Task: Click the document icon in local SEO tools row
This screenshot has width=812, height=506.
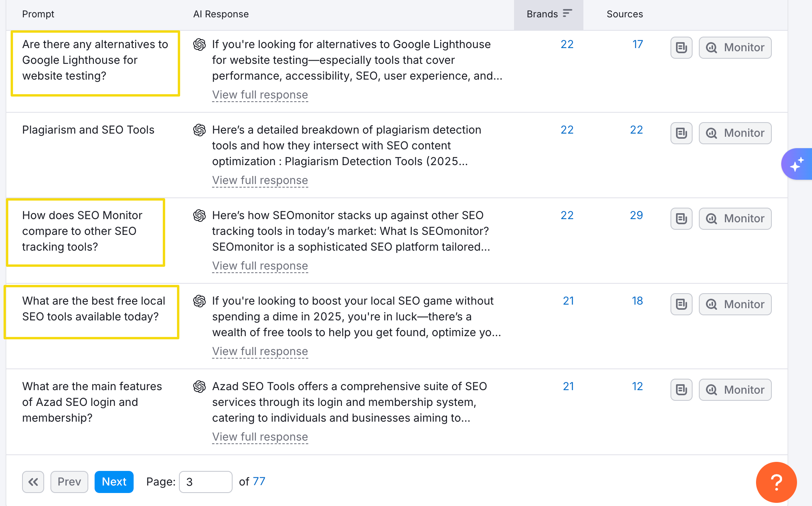Action: [681, 304]
